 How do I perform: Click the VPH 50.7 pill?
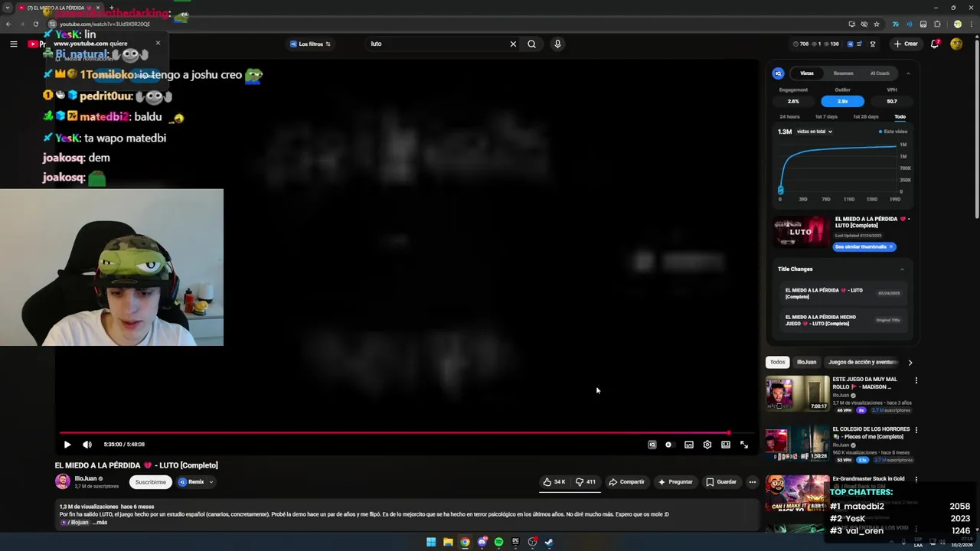[891, 101]
